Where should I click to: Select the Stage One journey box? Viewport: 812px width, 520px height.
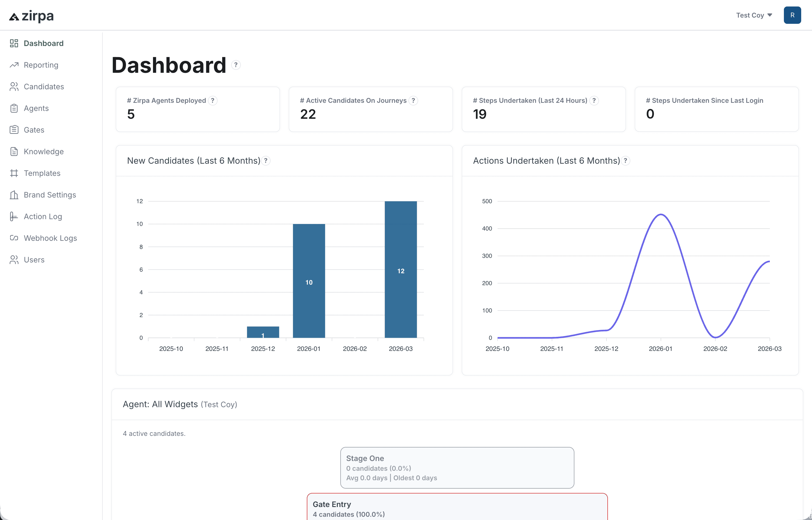coord(457,468)
